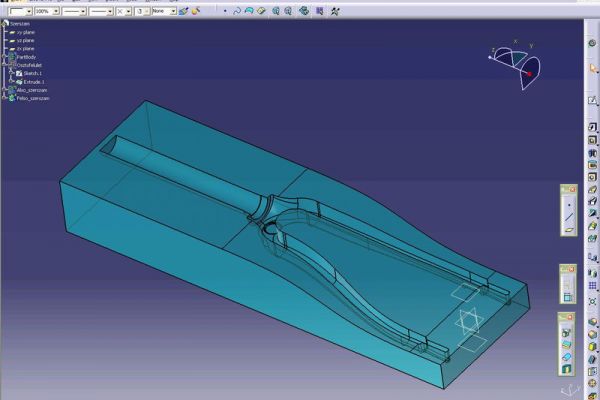Screen dimensions: 600x400
Task: Select Extrude.1 in the specification tree
Action: [x=33, y=81]
